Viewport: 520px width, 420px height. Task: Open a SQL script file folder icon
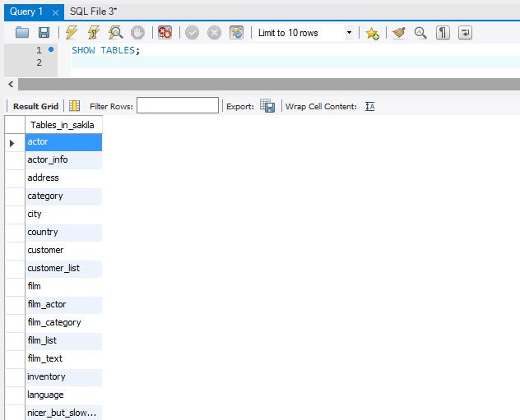[22, 32]
